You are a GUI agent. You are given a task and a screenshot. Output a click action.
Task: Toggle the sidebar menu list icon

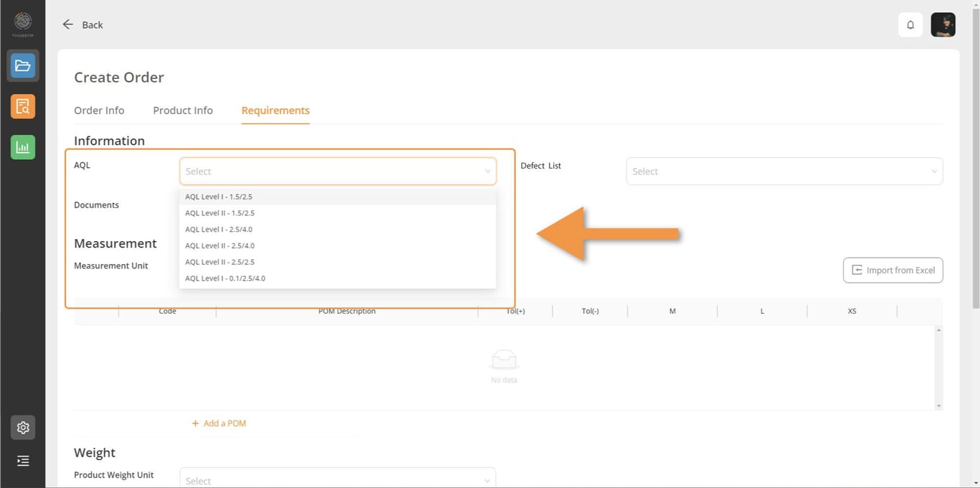23,461
